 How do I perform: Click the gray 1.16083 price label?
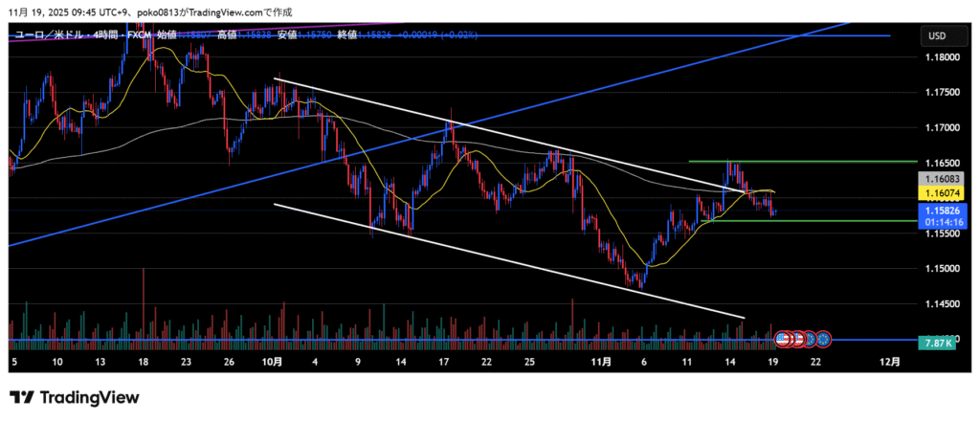(943, 179)
